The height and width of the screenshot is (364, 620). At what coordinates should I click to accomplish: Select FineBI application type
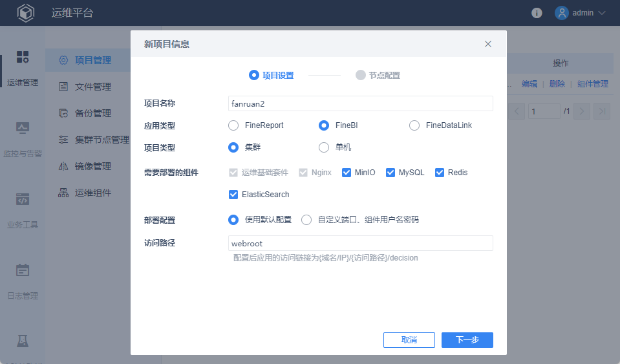tap(324, 125)
